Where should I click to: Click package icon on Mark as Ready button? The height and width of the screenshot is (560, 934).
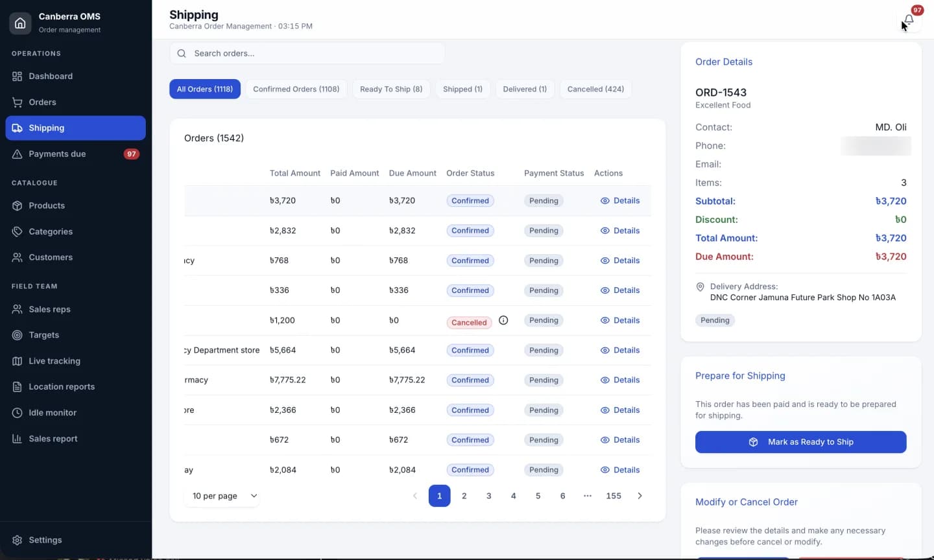(x=754, y=442)
